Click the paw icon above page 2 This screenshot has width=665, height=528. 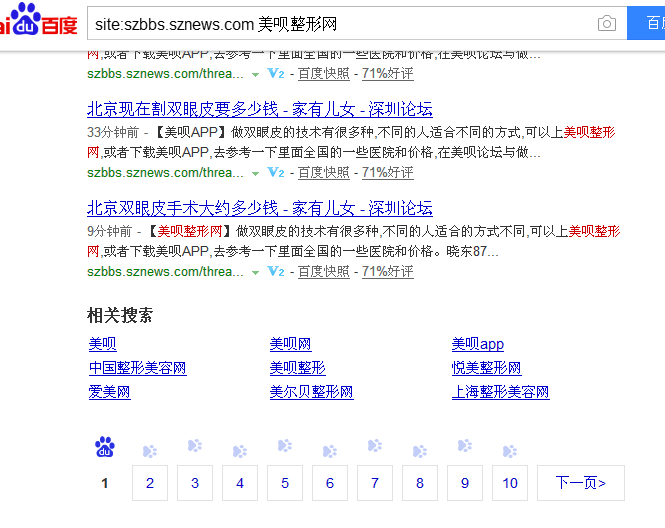point(150,451)
